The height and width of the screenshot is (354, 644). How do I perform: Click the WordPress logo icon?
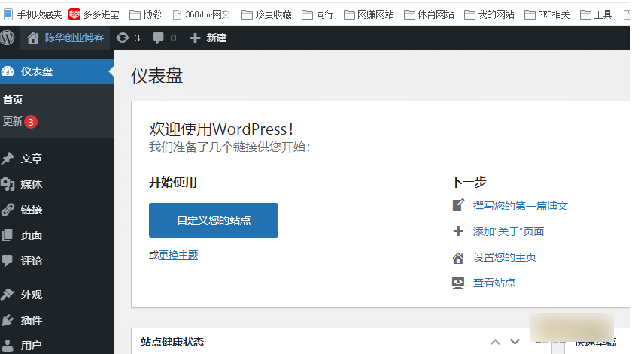point(7,38)
